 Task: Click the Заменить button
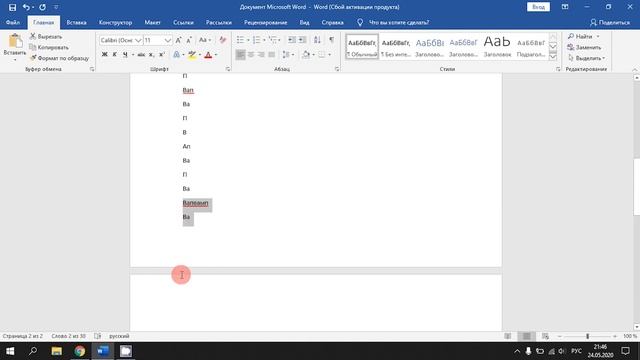coord(584,47)
